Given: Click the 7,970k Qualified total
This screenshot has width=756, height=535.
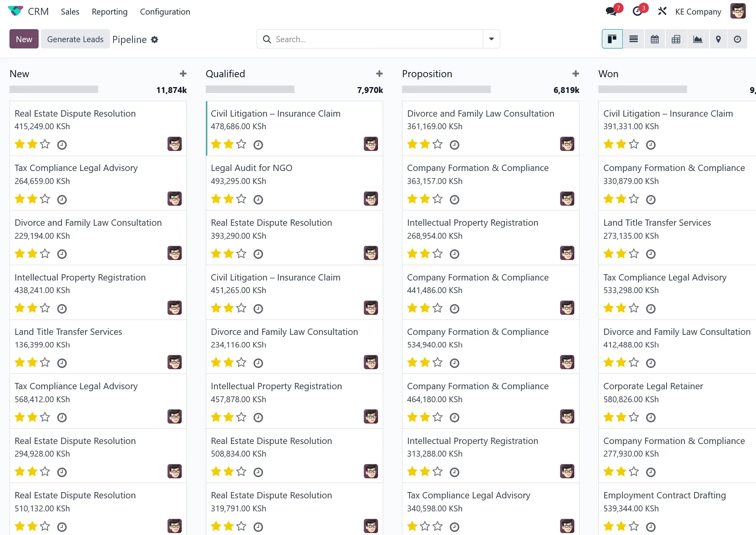Looking at the screenshot, I should [370, 90].
